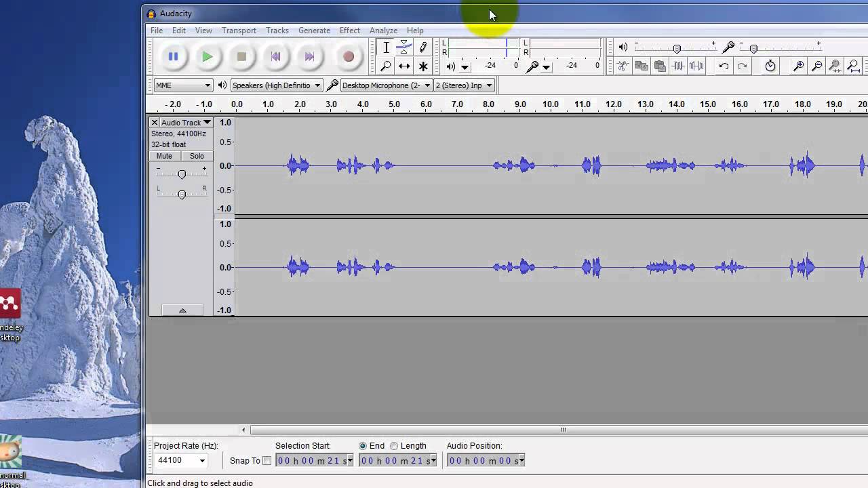Click the Silence audio icon
868x488 pixels.
click(696, 66)
